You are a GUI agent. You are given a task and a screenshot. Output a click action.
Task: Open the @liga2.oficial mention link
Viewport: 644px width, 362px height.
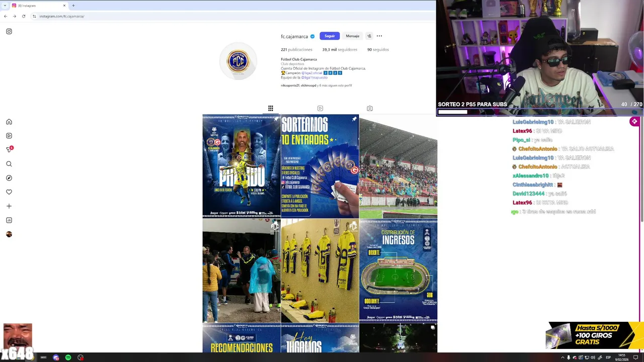(x=312, y=73)
